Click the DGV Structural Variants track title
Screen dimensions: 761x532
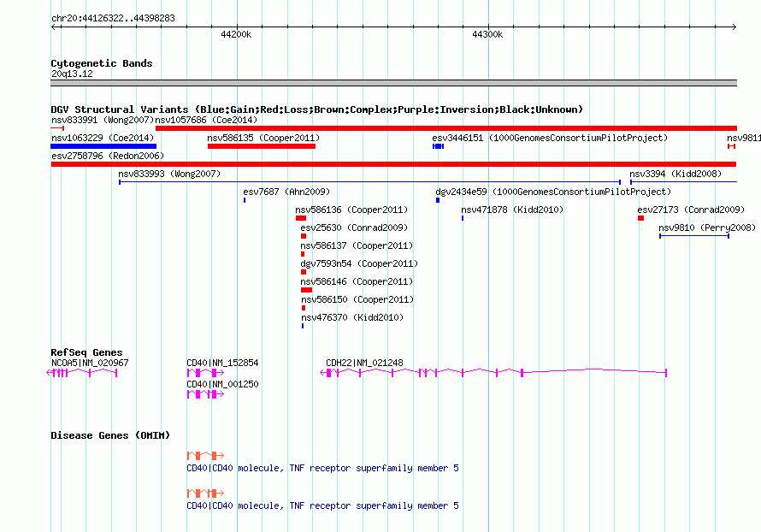tap(316, 109)
